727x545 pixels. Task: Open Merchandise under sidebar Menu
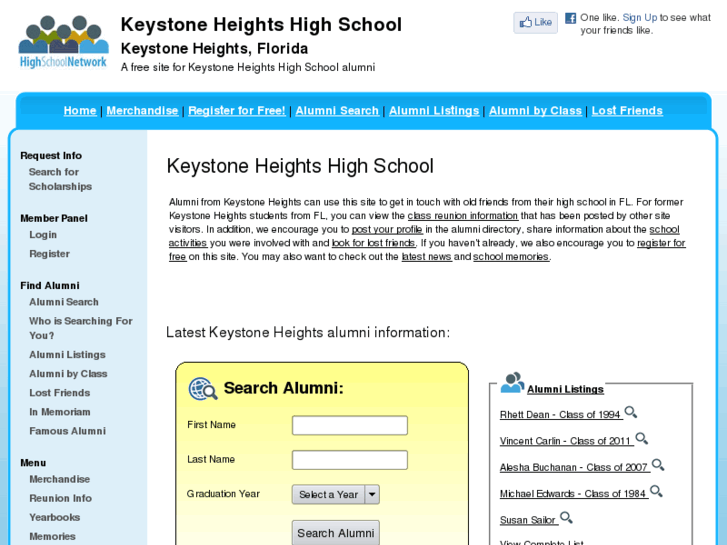tap(60, 479)
